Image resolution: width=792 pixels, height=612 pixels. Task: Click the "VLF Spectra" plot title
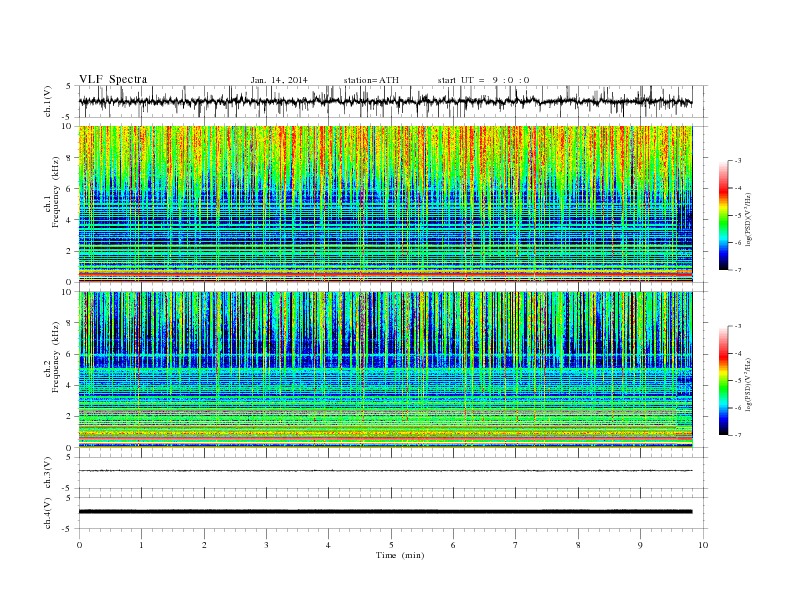tap(113, 79)
